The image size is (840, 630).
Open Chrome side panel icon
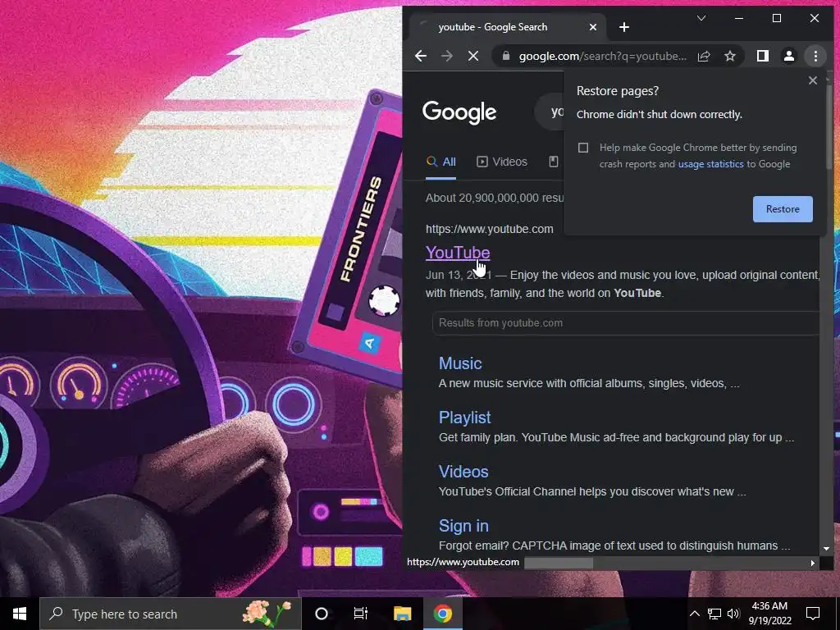click(x=762, y=56)
